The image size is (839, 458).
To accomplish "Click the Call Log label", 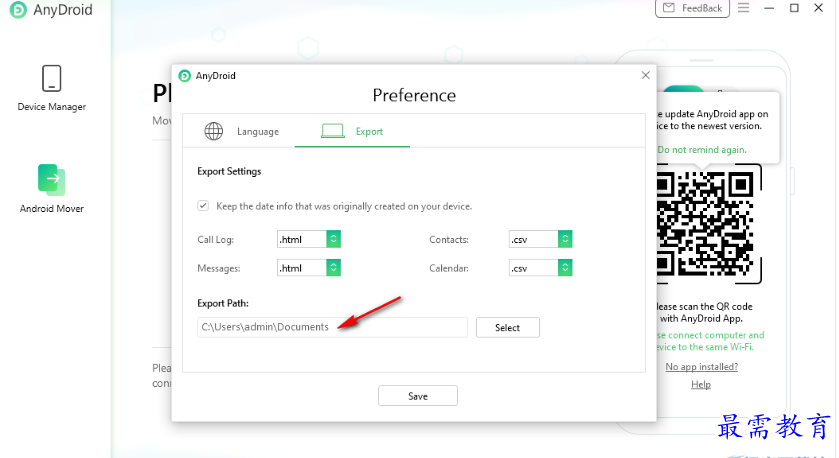I will [216, 240].
